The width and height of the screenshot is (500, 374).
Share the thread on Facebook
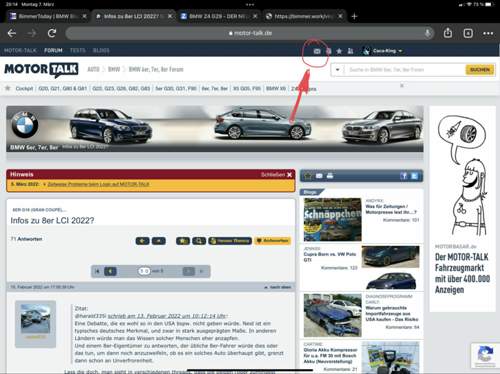pyautogui.click(x=404, y=176)
